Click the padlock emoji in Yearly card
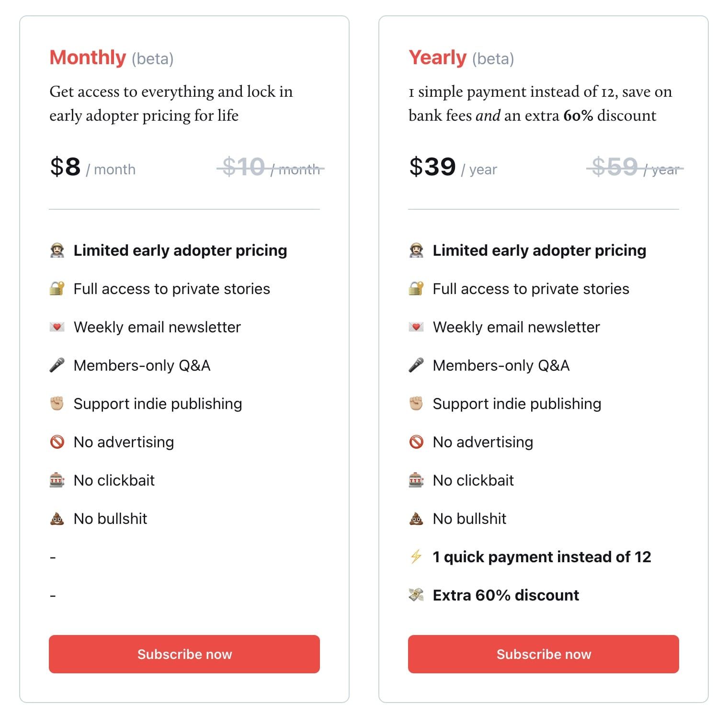This screenshot has height=726, width=728. tap(416, 289)
